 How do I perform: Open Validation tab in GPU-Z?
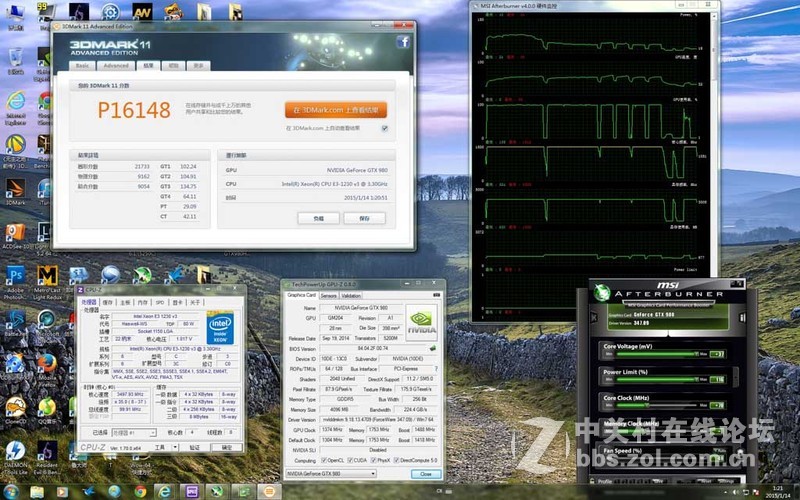pyautogui.click(x=351, y=295)
